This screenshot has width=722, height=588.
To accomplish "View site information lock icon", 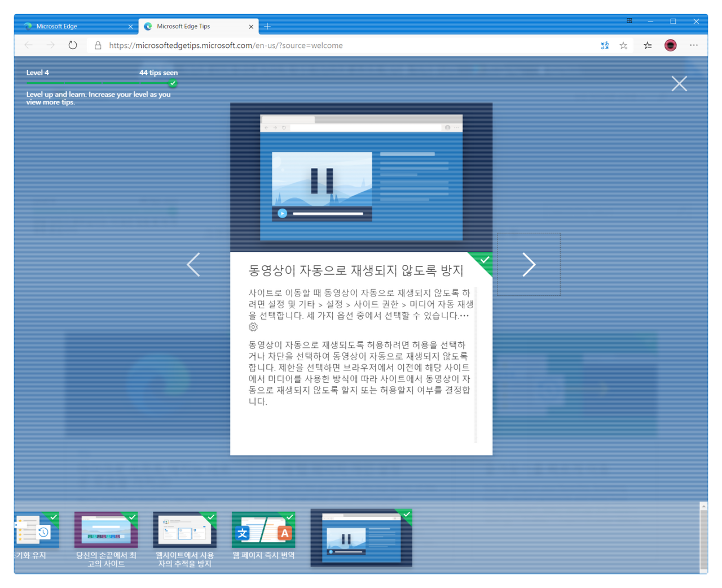I will point(98,45).
